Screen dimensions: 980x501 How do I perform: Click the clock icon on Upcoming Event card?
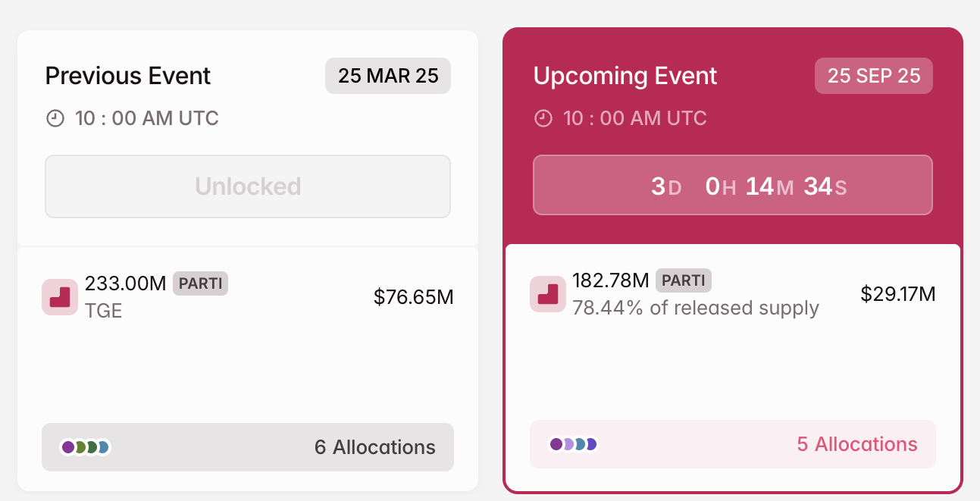pos(543,118)
